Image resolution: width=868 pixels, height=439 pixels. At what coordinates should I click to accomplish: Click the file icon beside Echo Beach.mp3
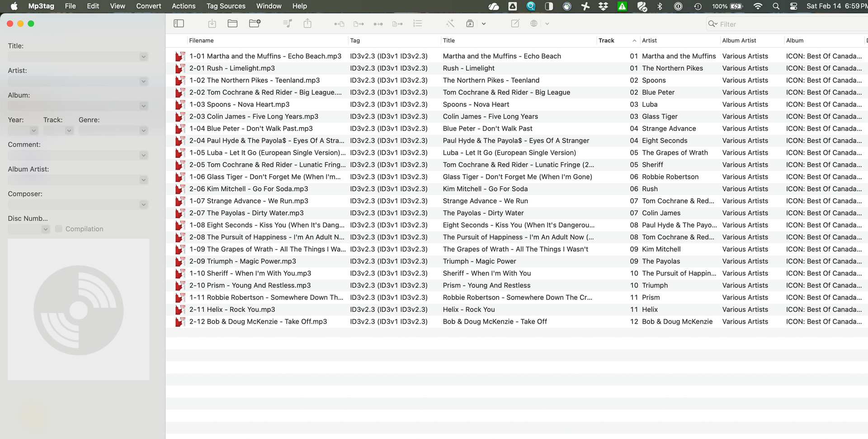coord(180,56)
